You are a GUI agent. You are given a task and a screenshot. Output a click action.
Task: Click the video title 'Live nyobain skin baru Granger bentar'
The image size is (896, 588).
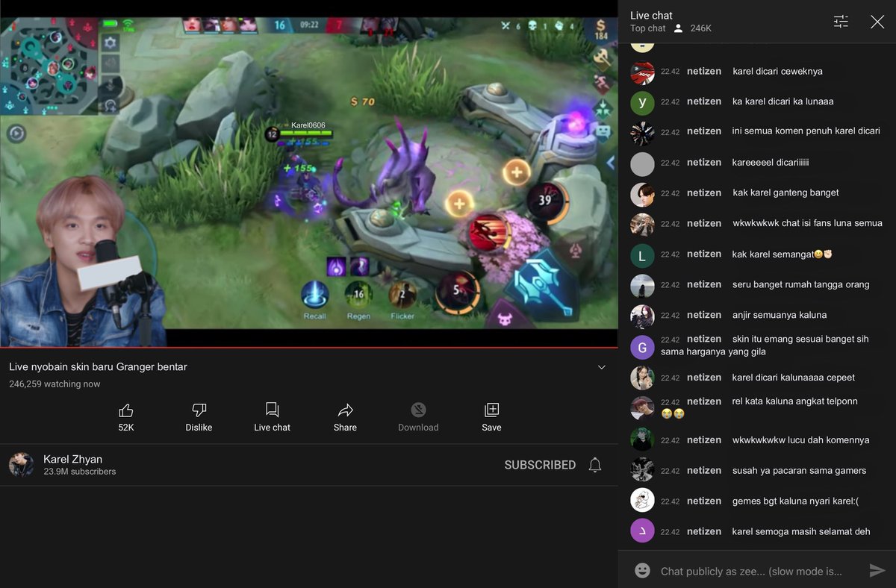pyautogui.click(x=98, y=367)
